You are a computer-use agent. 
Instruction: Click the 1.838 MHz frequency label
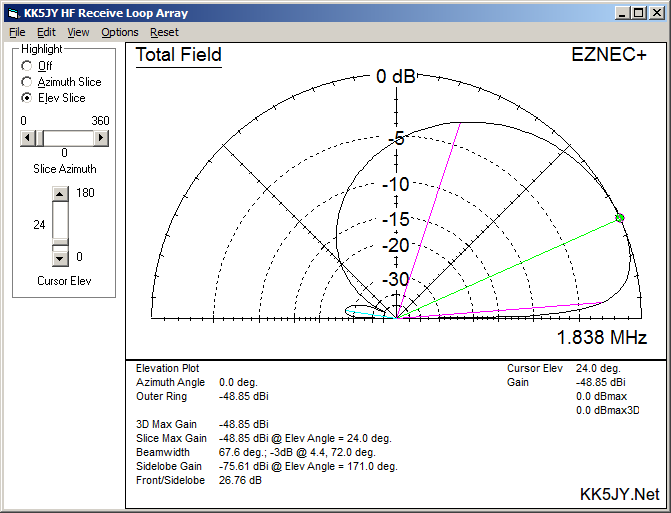[602, 337]
